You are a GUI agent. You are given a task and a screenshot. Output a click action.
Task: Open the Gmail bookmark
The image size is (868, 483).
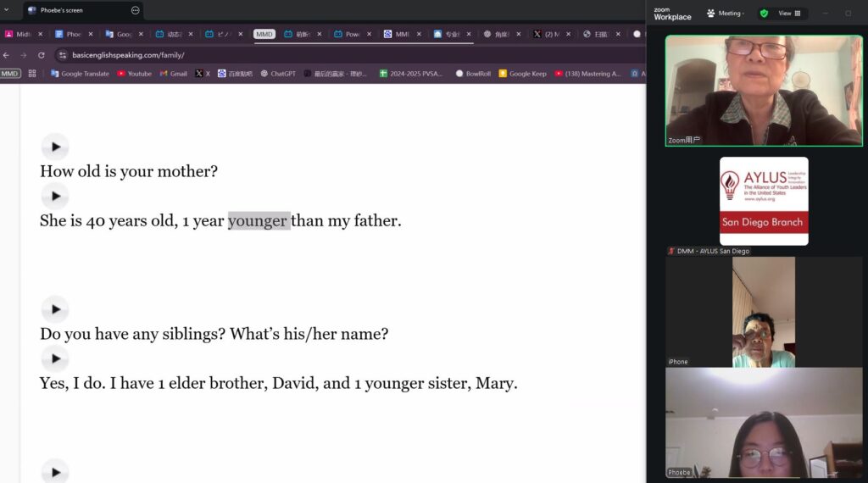(174, 74)
